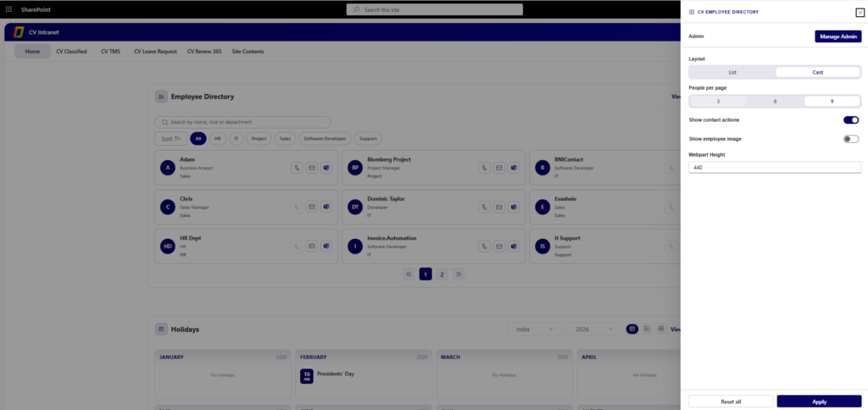The width and height of the screenshot is (868, 410).
Task: Click the Employee Directory heading icon
Action: click(x=161, y=97)
